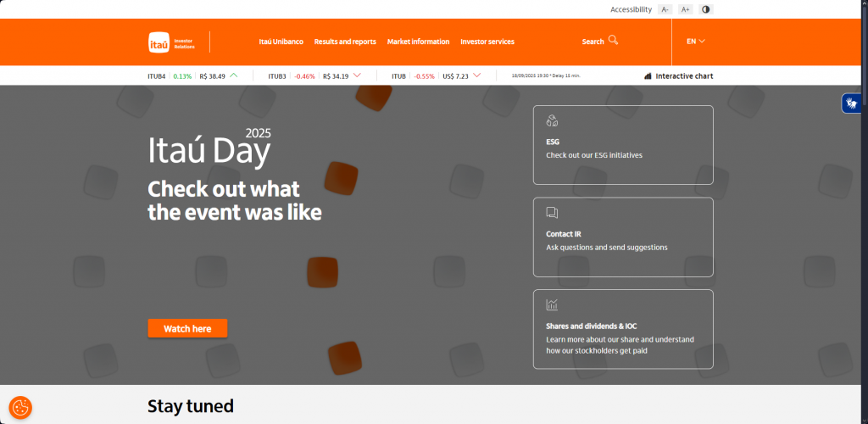This screenshot has width=868, height=424.
Task: Click the R$ 34.19 price
Action: pos(336,76)
